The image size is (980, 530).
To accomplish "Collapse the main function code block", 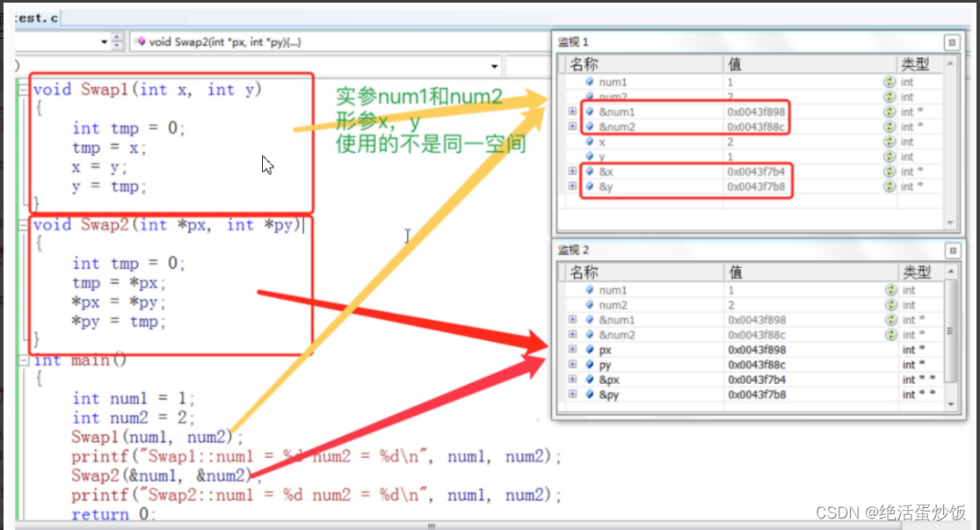I will [23, 360].
